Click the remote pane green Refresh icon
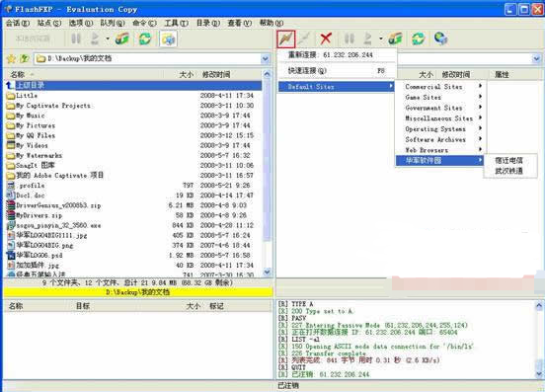 419,39
